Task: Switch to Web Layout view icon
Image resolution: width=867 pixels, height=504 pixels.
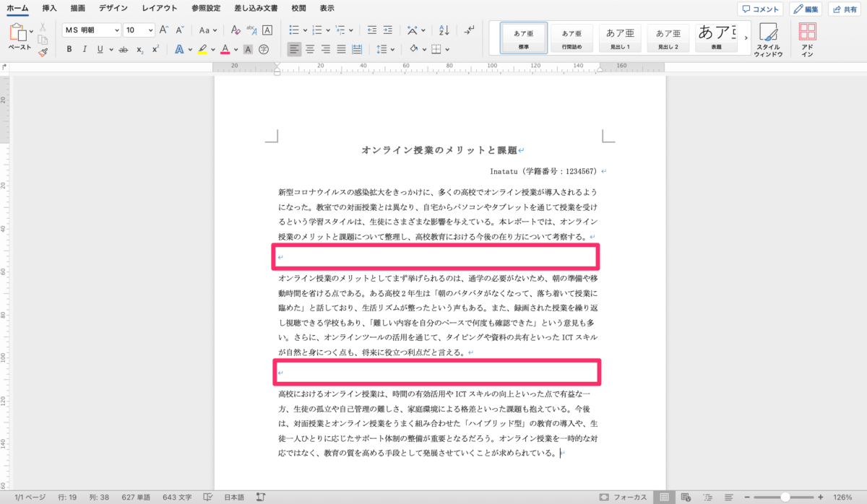Action: (x=684, y=498)
